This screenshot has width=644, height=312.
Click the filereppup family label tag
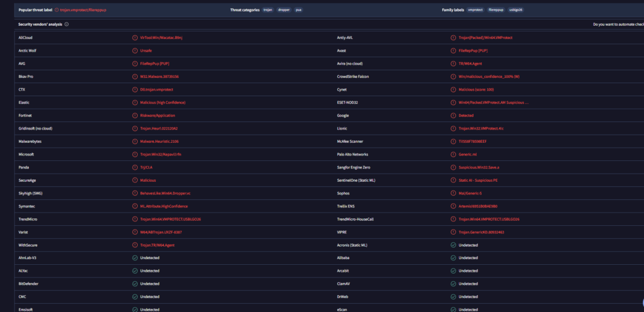496,10
